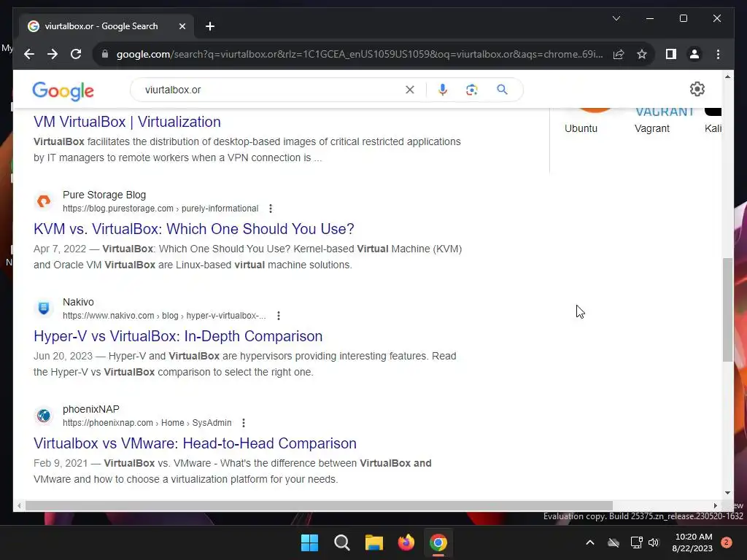Viewport: 747px width, 560px height.
Task: Open the clock and calendar flyout
Action: (693, 542)
